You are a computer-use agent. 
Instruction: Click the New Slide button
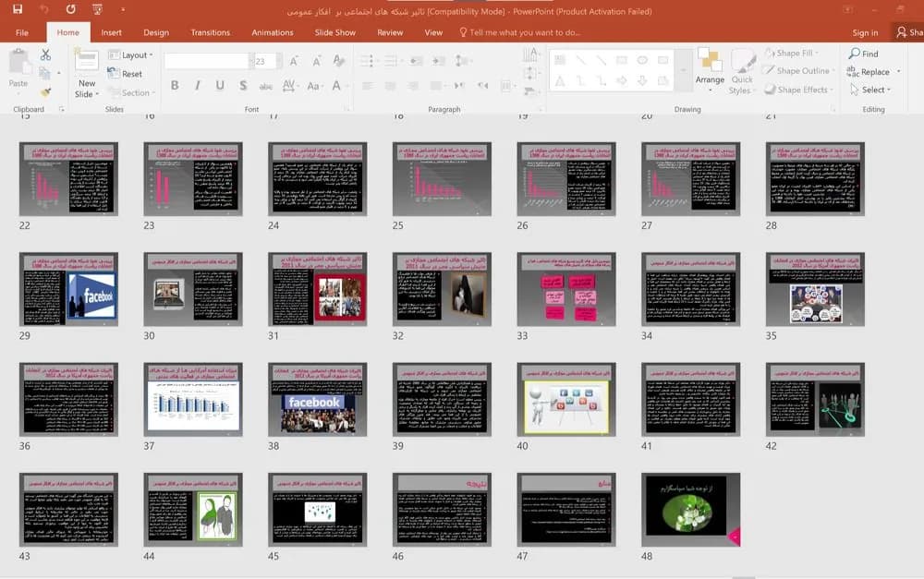[x=87, y=73]
